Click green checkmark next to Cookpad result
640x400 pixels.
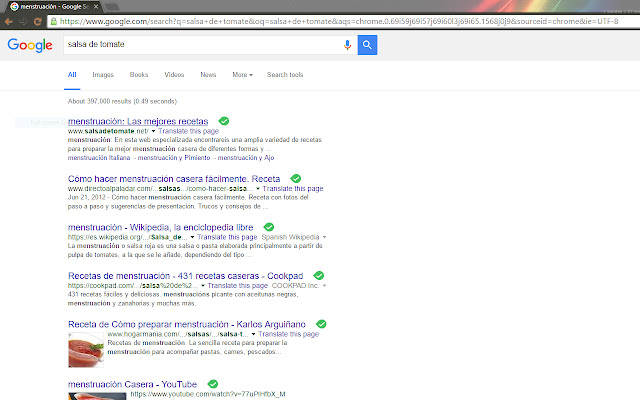click(319, 276)
